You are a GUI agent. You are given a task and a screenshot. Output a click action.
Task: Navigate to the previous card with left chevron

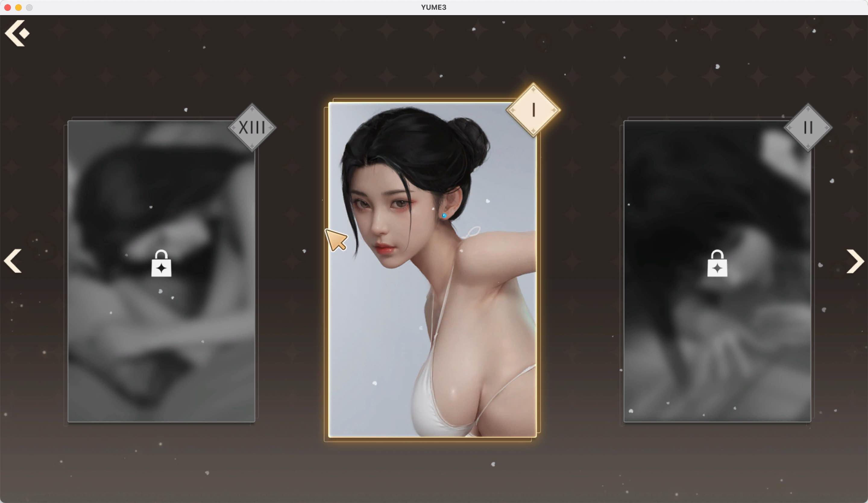point(13,261)
